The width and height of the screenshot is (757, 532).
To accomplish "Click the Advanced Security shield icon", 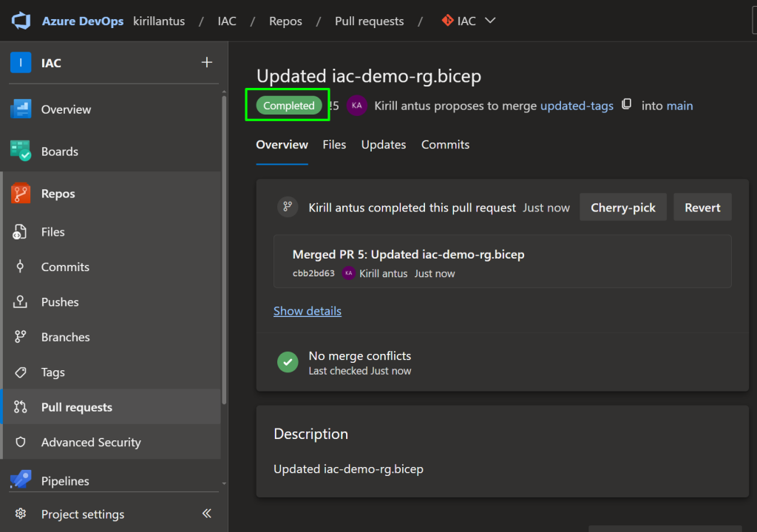I will [x=21, y=443].
